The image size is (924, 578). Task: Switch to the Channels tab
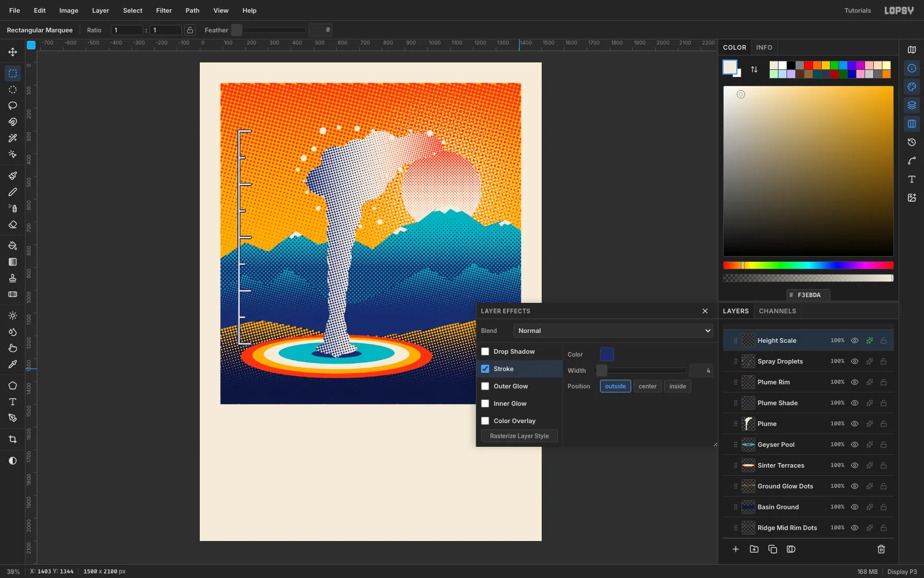(x=777, y=311)
